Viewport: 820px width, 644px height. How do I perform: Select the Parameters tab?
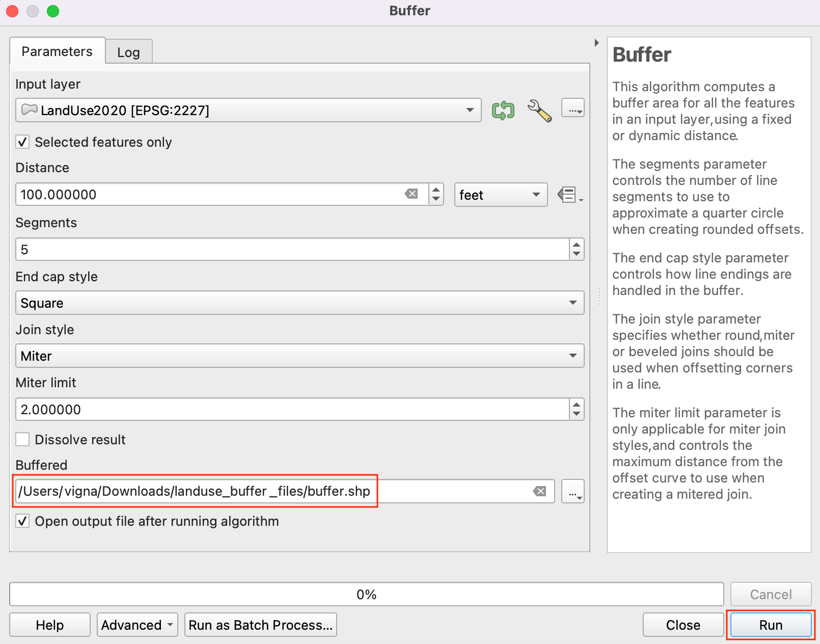[57, 51]
